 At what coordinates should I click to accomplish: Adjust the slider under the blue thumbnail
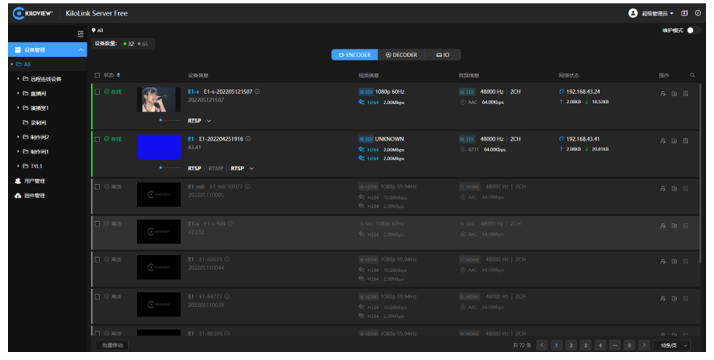[x=170, y=167]
